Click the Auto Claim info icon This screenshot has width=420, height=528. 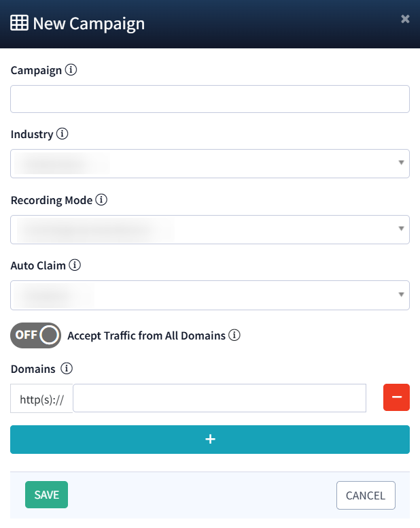[75, 265]
